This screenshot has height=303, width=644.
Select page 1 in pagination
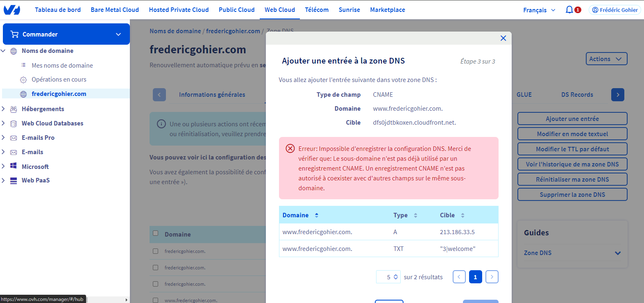click(x=476, y=277)
